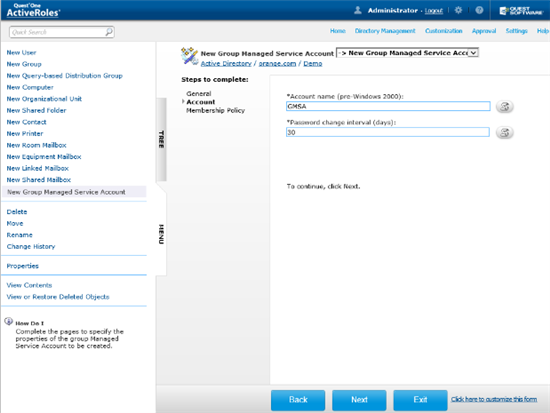Click the generate button beside Account name
The image size is (550, 413).
coord(504,106)
